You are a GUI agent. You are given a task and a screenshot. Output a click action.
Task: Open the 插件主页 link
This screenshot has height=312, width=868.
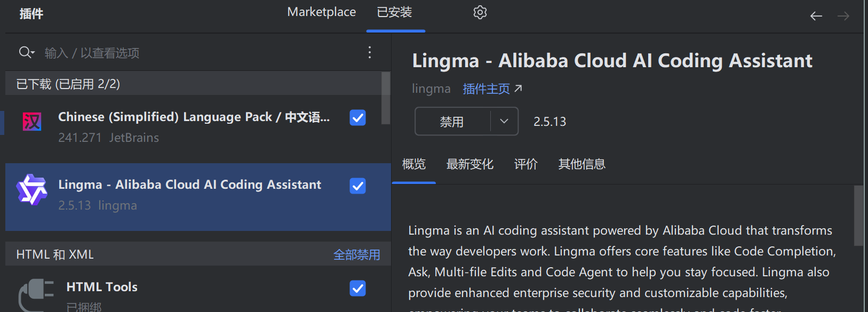tap(492, 89)
